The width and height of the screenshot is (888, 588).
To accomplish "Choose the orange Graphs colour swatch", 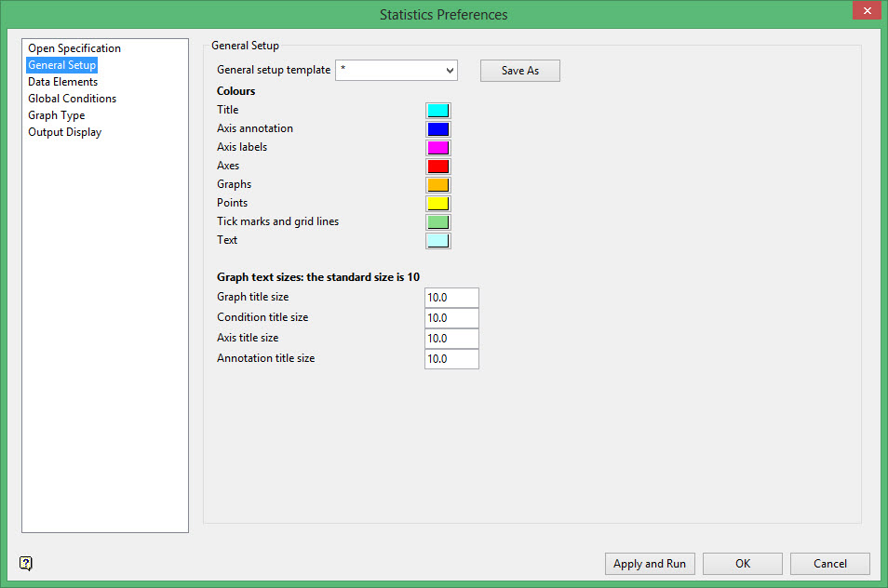I will coord(437,185).
